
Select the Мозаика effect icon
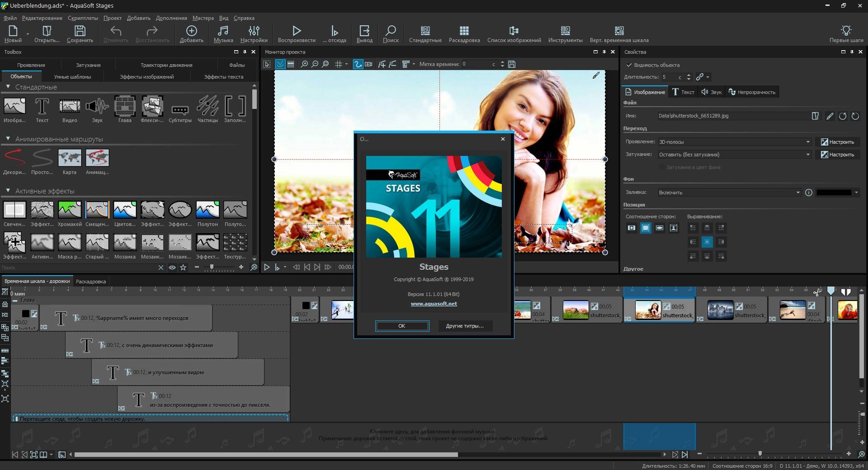[125, 246]
